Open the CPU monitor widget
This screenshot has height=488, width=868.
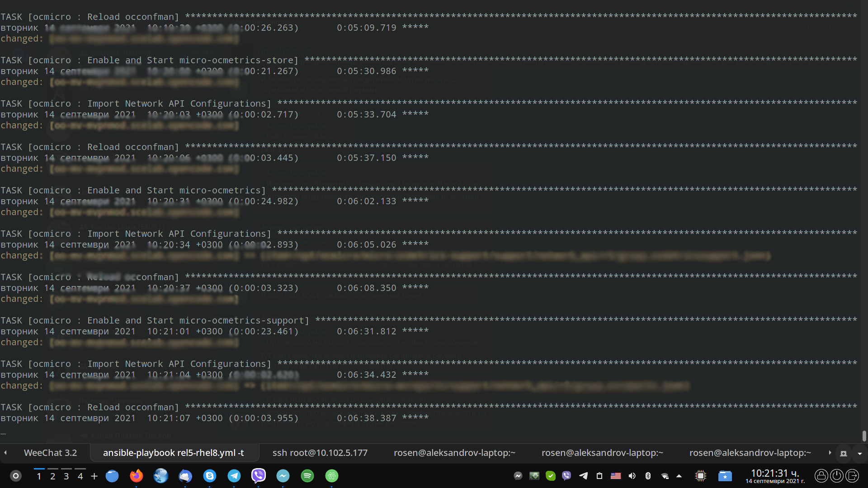click(700, 476)
